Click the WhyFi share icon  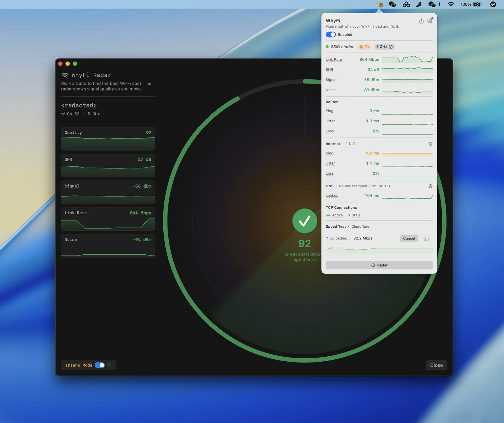point(421,21)
